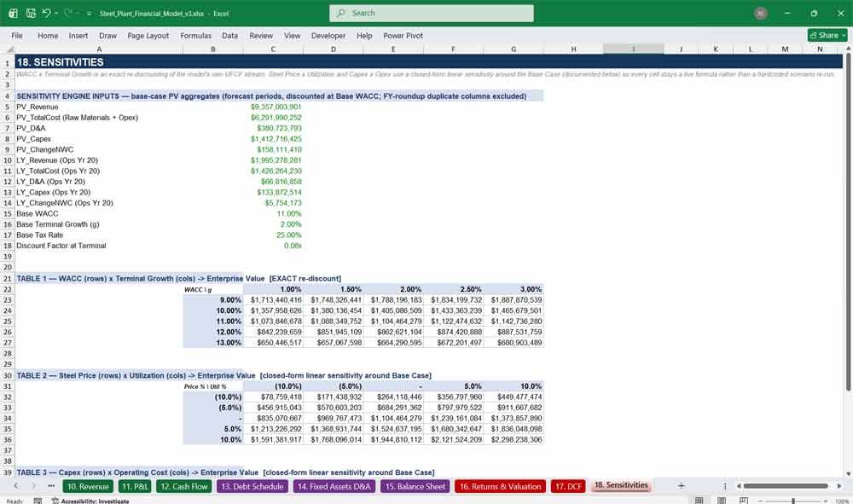Switch to Page Layout view icon
Image resolution: width=853 pixels, height=504 pixels.
click(722, 501)
